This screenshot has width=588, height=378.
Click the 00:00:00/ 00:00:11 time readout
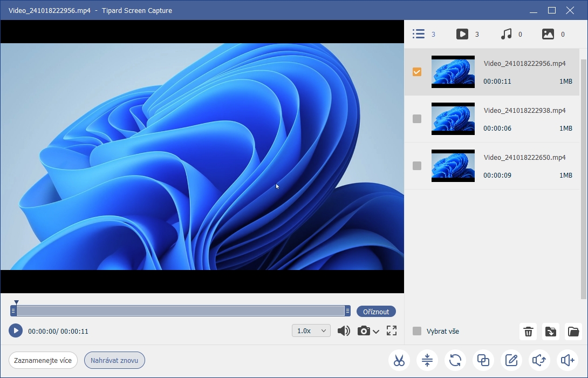click(x=58, y=332)
